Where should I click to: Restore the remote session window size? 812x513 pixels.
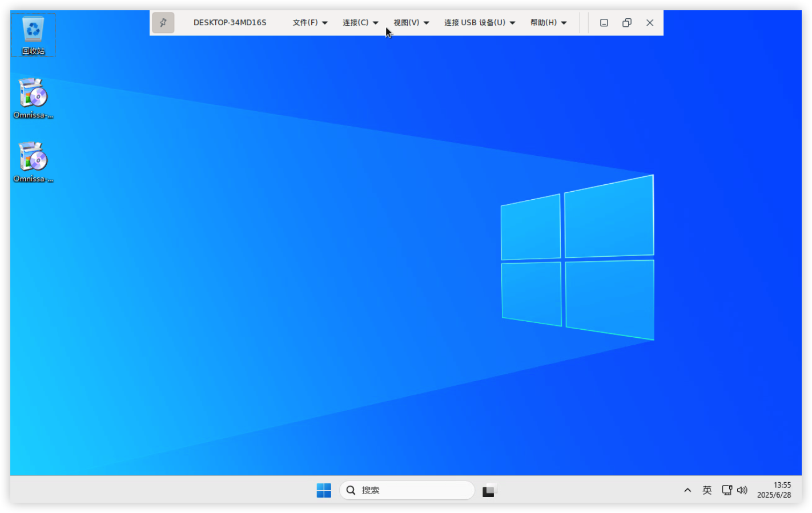[x=626, y=23]
